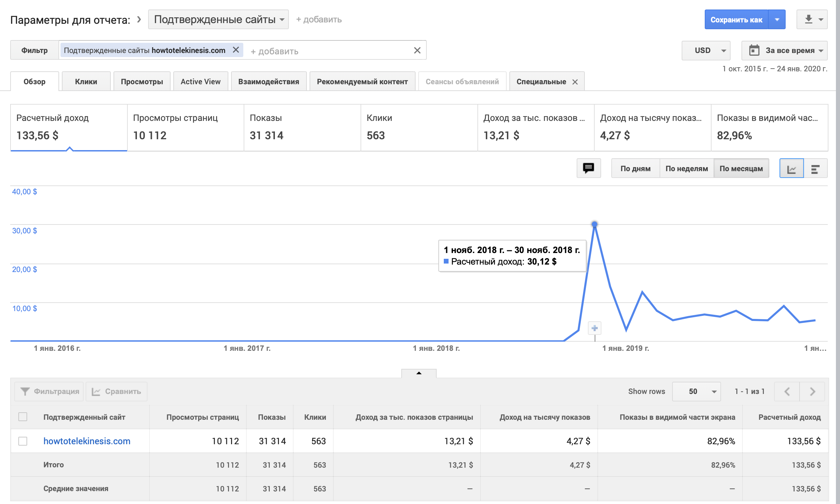Screen dimensions: 840x504
Task: Close the Специальные tab with X
Action: pos(575,82)
